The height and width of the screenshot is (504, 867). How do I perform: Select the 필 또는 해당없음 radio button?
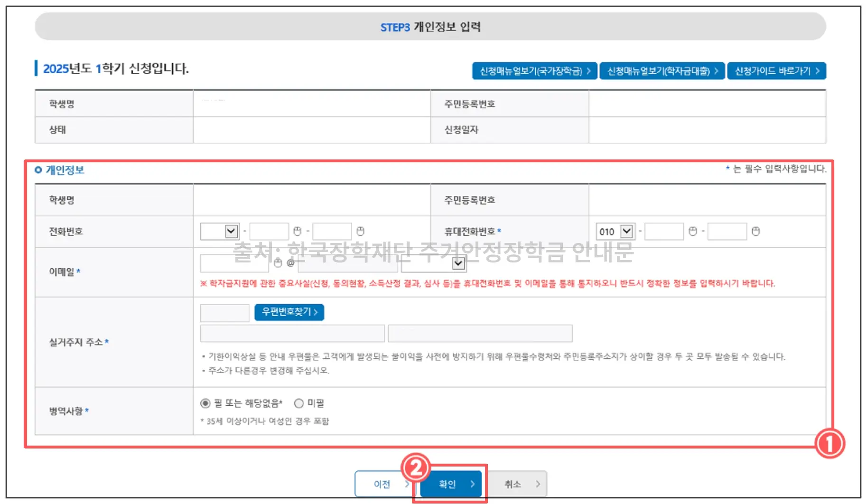[205, 403]
